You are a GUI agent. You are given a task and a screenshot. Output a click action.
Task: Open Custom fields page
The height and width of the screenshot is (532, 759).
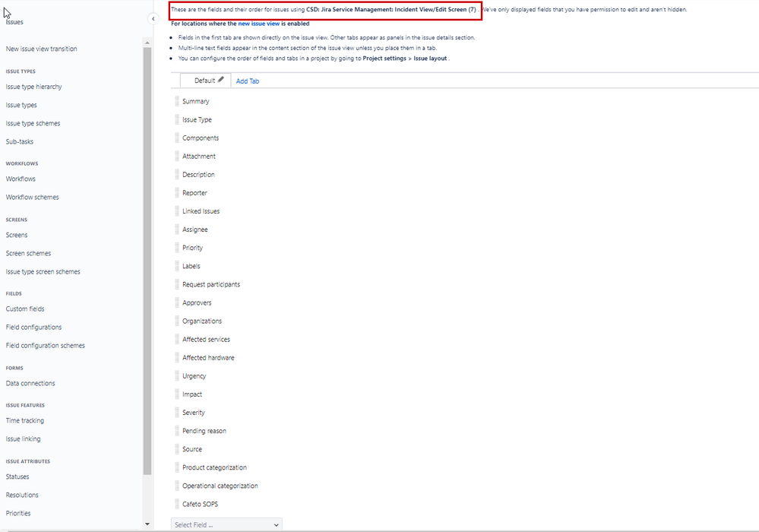click(24, 309)
